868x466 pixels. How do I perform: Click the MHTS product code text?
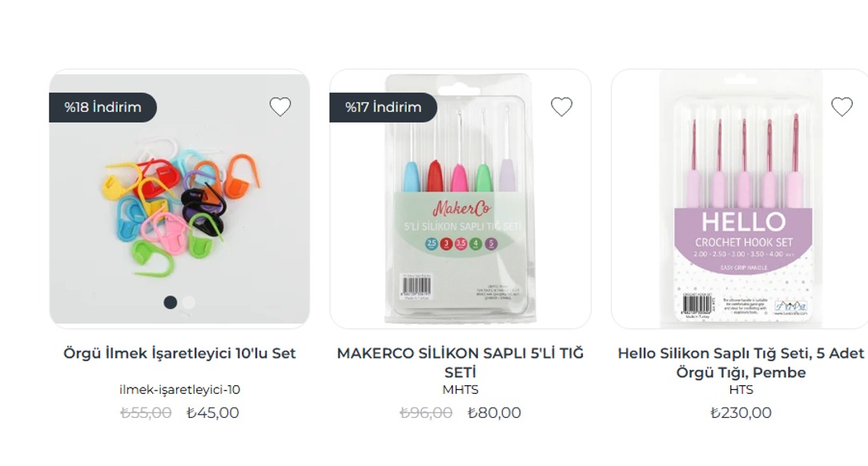460,390
